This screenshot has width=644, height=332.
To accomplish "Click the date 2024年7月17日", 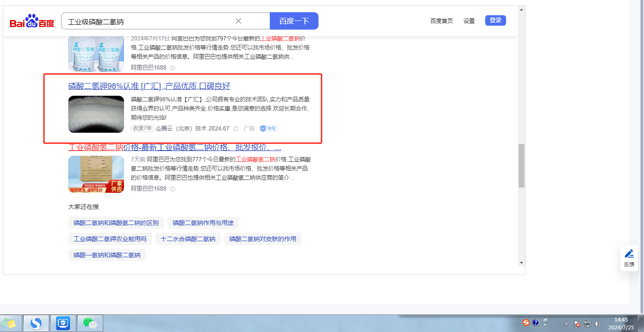I will [150, 39].
